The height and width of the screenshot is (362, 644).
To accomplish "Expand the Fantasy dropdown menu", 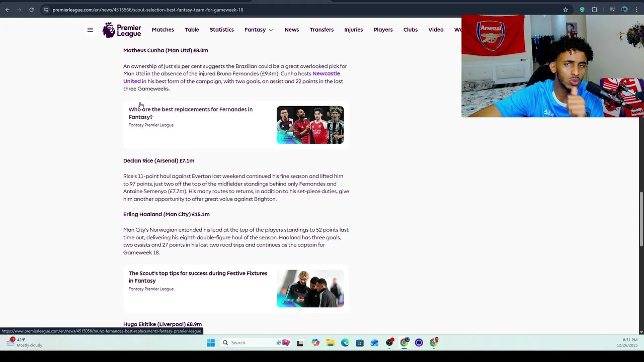I will pos(259,30).
